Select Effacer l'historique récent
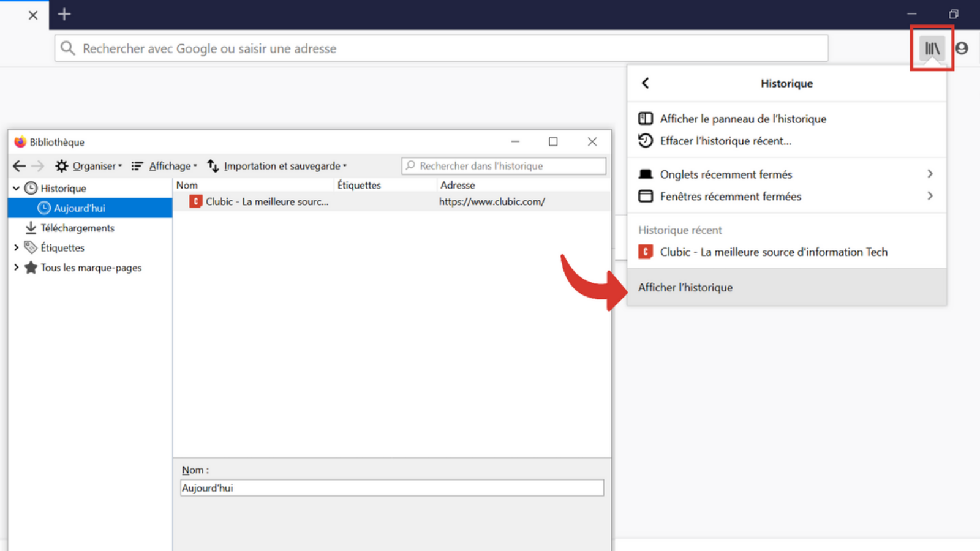980x551 pixels. (725, 141)
